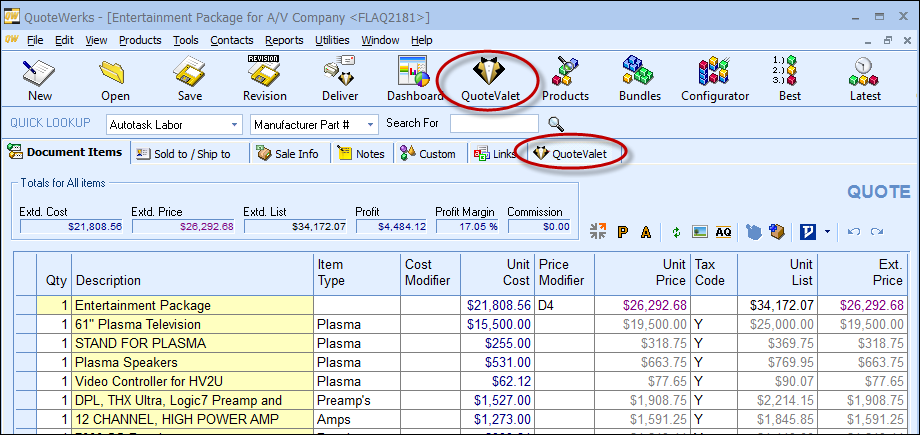
Task: Open the Help menu
Action: point(422,41)
